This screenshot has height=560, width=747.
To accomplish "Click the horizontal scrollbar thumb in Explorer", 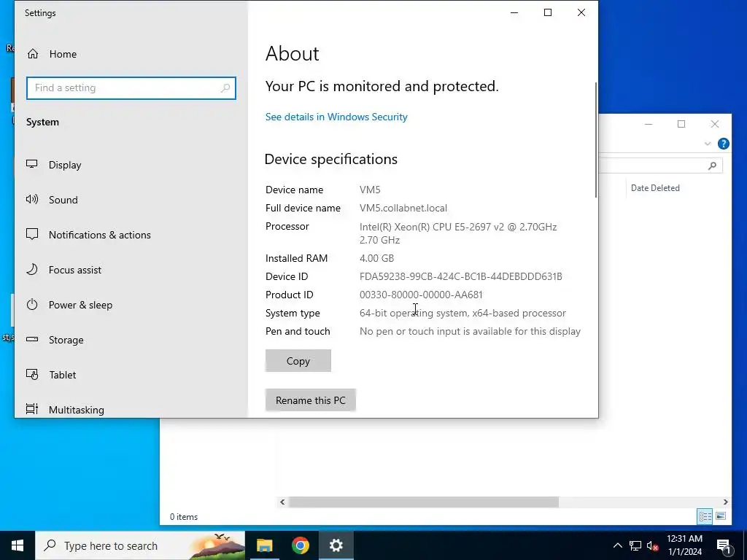I will point(424,502).
